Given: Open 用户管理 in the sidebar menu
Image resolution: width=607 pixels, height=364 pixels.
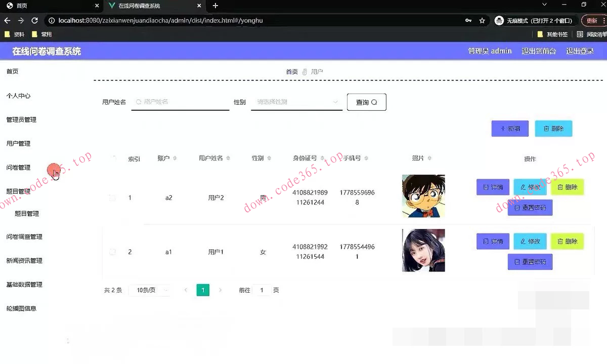Looking at the screenshot, I should click(x=19, y=143).
